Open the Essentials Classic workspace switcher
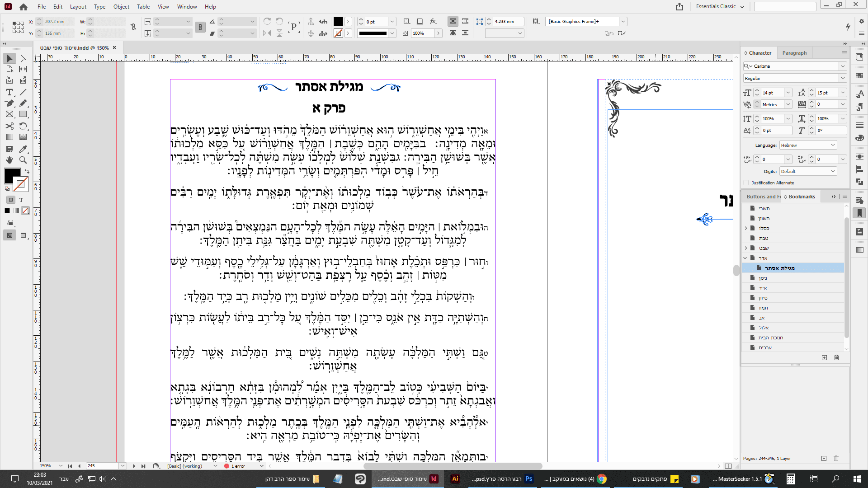This screenshot has width=868, height=488. pos(720,6)
